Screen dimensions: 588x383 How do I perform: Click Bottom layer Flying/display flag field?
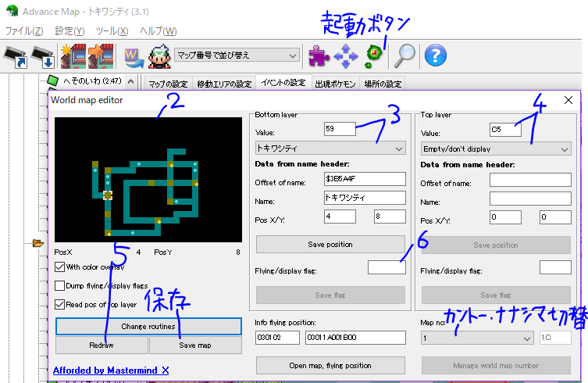coord(387,267)
